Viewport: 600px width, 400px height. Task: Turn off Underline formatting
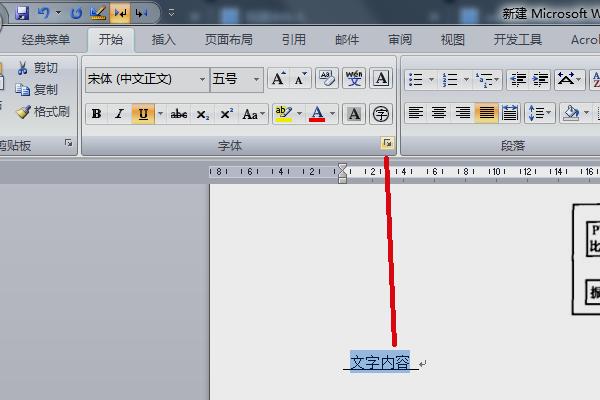[x=143, y=114]
